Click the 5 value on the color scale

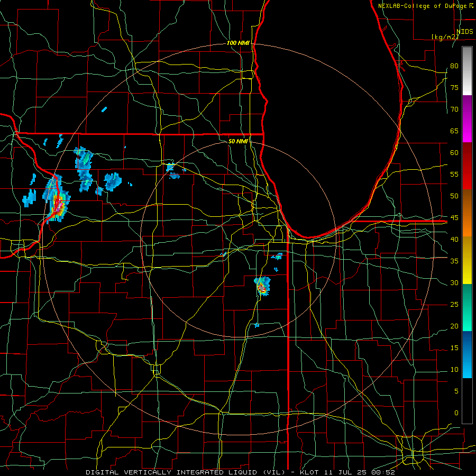pyautogui.click(x=456, y=391)
